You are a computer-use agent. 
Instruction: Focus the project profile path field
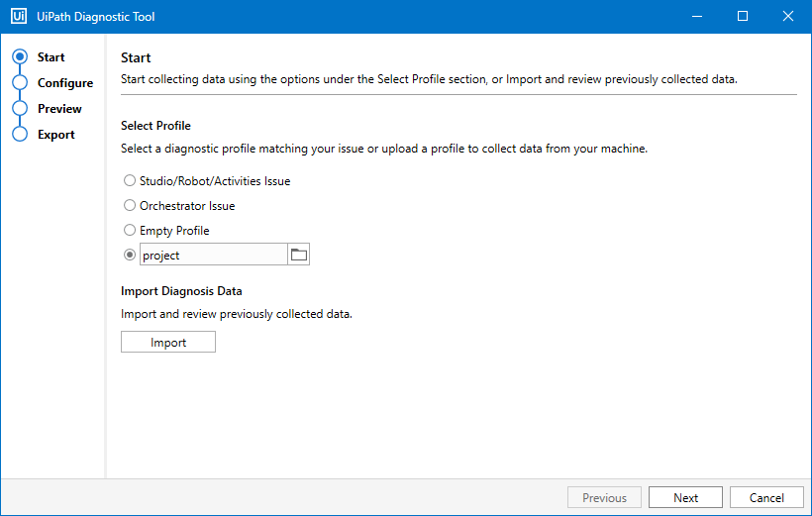(213, 256)
